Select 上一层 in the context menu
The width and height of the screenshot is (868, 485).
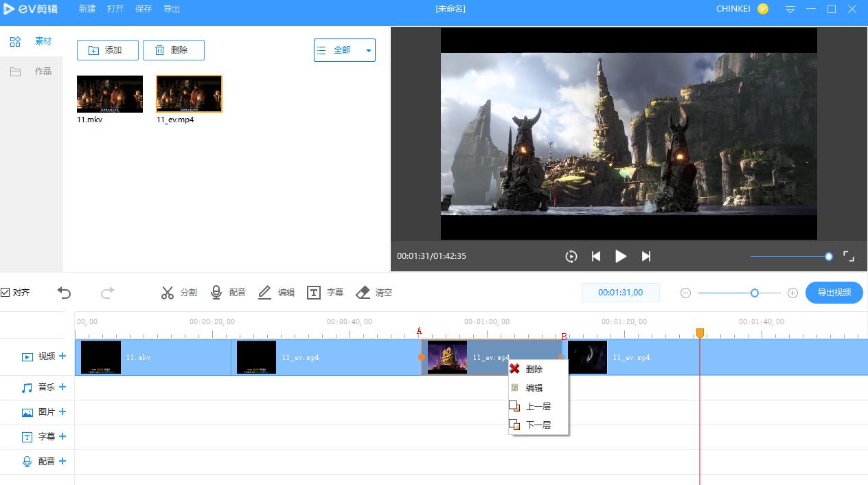538,406
